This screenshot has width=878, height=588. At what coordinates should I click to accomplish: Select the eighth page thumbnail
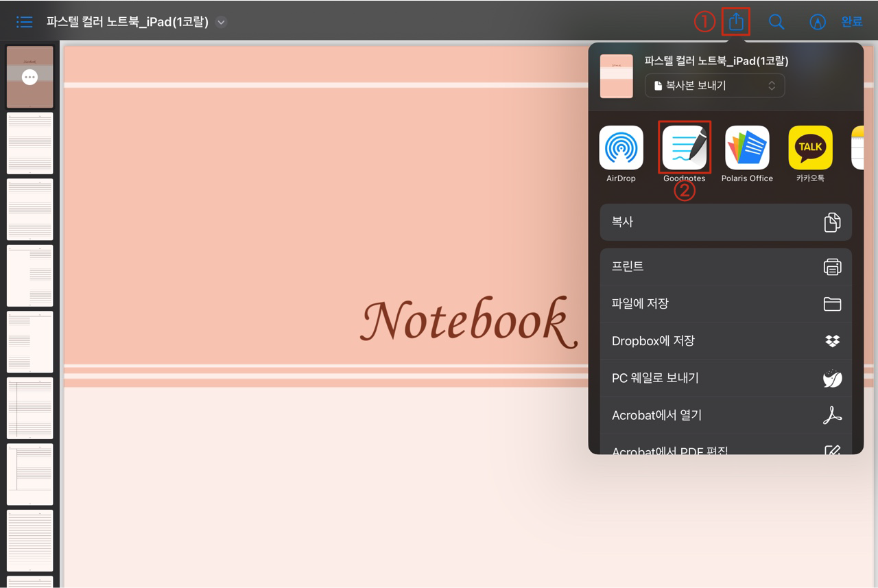coord(30,541)
